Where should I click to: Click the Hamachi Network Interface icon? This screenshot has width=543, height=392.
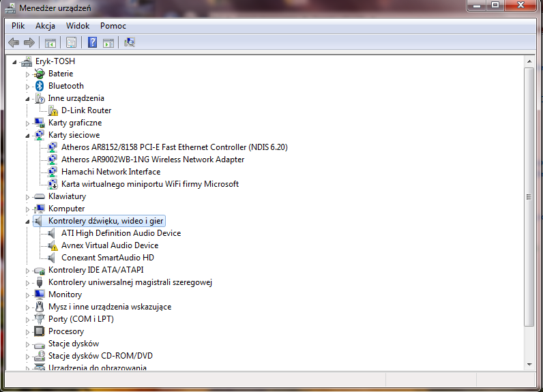pos(53,172)
